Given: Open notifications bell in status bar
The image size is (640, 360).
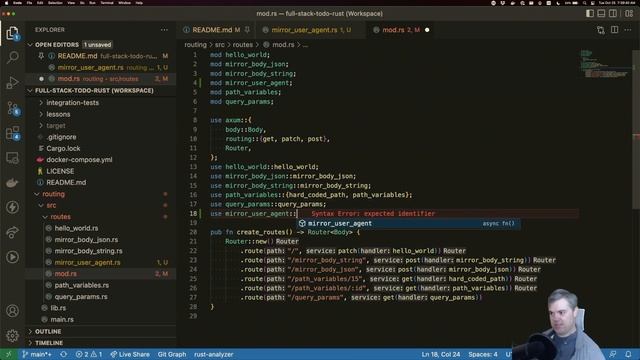Looking at the screenshot, I should (628, 354).
